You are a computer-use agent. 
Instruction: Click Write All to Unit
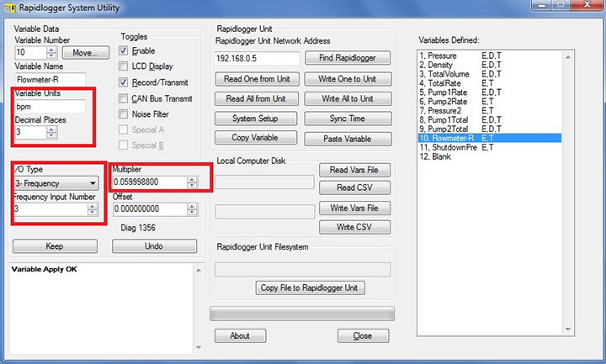coord(348,99)
